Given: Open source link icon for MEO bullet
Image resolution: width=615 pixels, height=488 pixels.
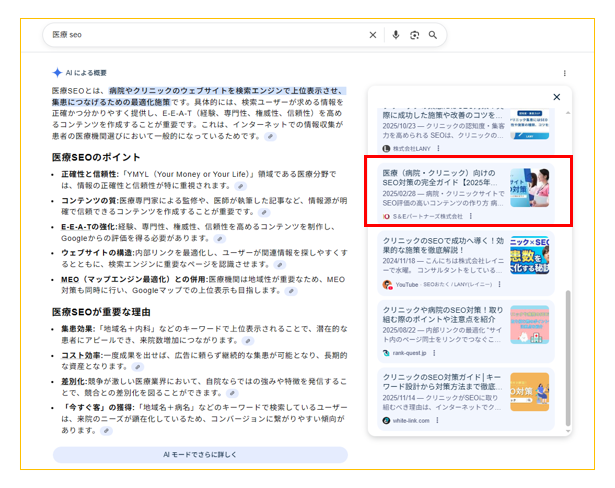Looking at the screenshot, I should tap(291, 291).
